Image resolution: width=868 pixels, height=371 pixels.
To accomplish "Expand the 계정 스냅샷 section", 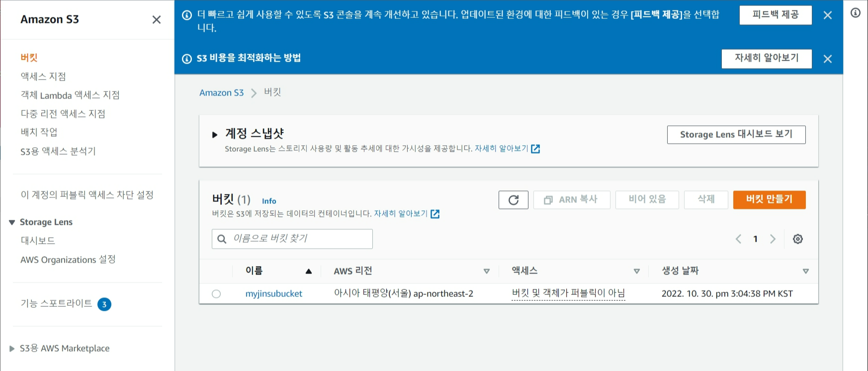I will click(x=215, y=134).
